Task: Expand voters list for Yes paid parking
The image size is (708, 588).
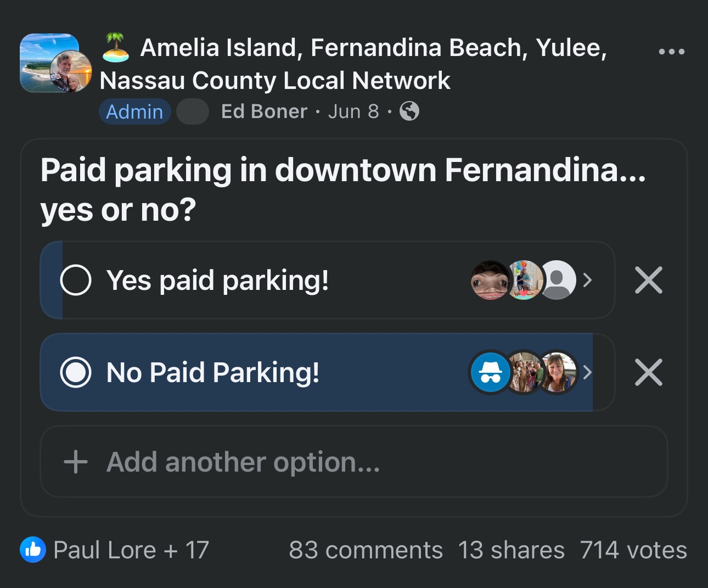Action: point(587,281)
